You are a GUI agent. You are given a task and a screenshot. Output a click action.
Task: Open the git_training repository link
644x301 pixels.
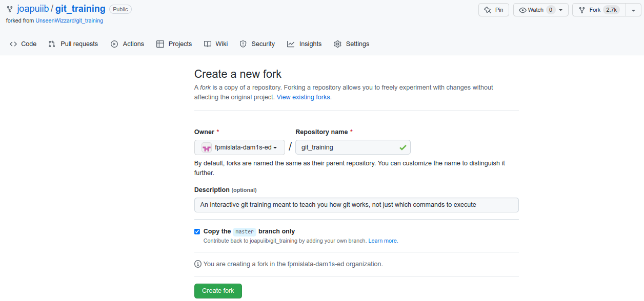tap(80, 9)
